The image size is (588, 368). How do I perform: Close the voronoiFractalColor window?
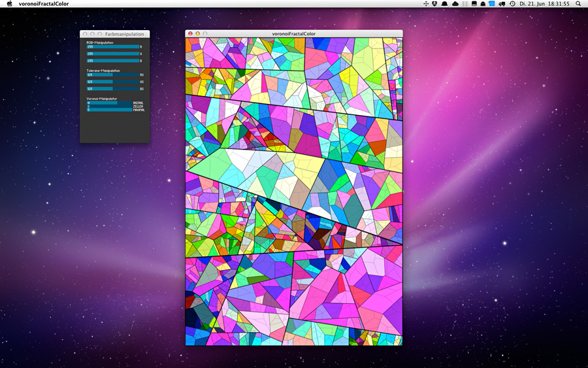click(x=190, y=33)
